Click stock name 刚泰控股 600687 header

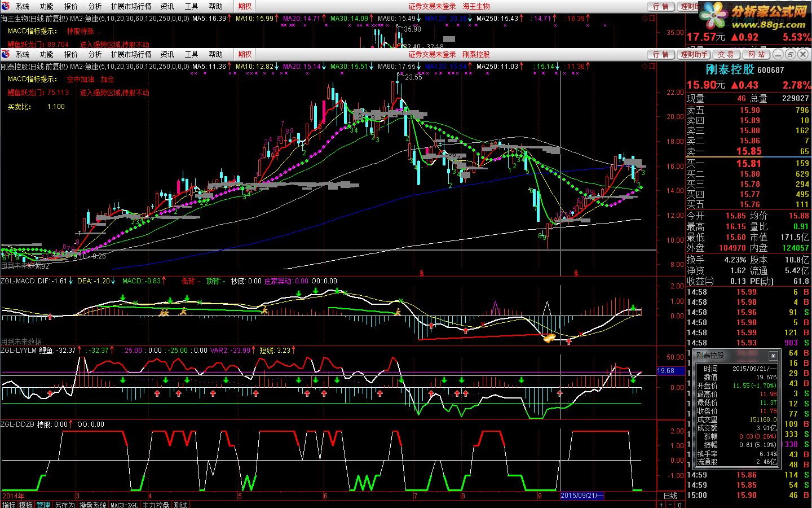(745, 69)
